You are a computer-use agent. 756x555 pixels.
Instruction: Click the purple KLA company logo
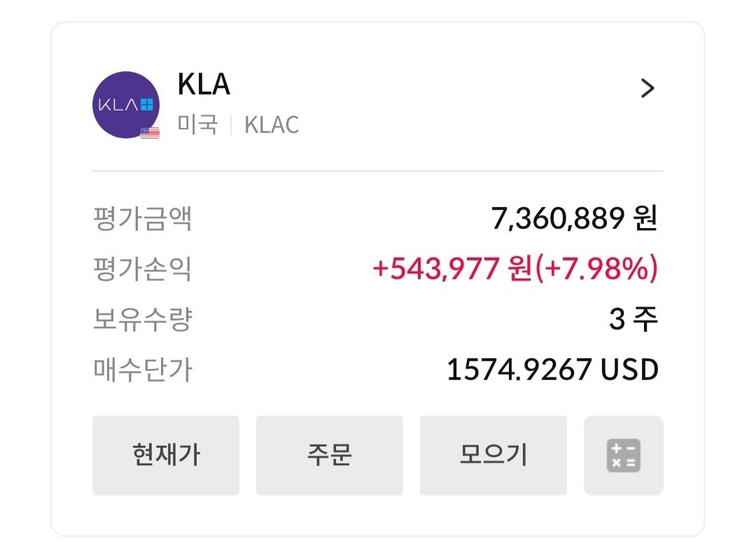pyautogui.click(x=125, y=104)
